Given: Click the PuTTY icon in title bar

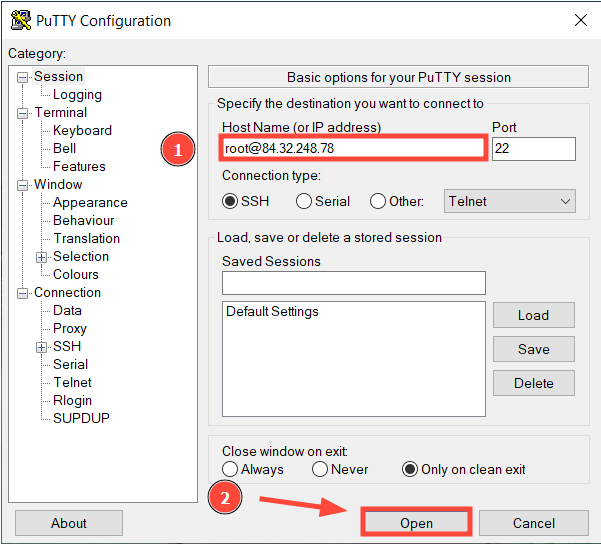Looking at the screenshot, I should click(x=17, y=20).
